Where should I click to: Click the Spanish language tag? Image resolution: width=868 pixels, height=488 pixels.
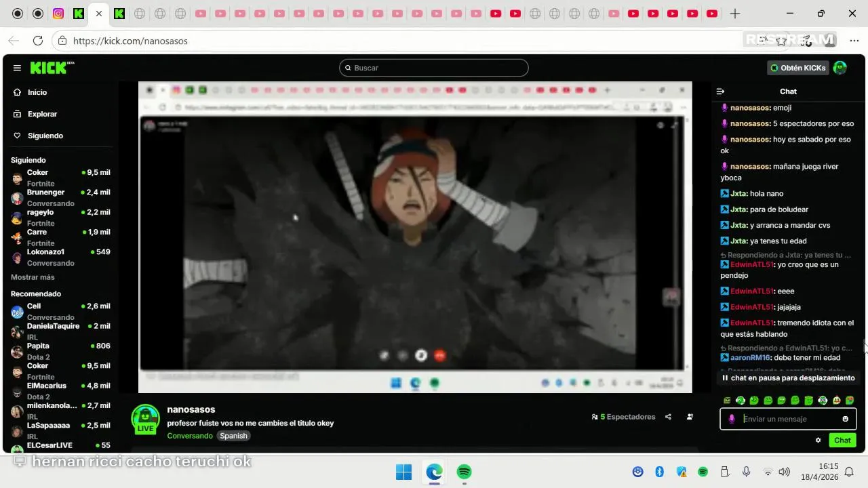pyautogui.click(x=233, y=436)
